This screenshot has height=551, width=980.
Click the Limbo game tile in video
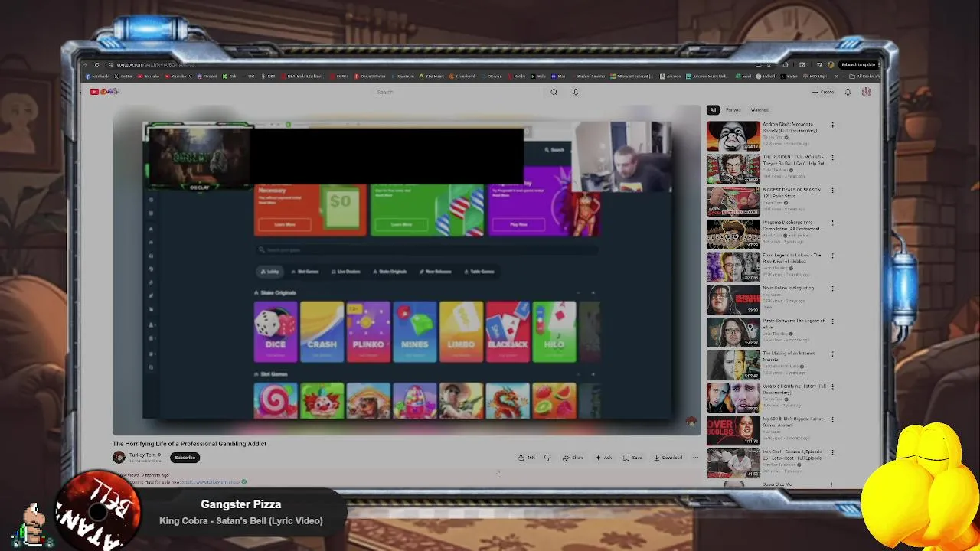(461, 331)
